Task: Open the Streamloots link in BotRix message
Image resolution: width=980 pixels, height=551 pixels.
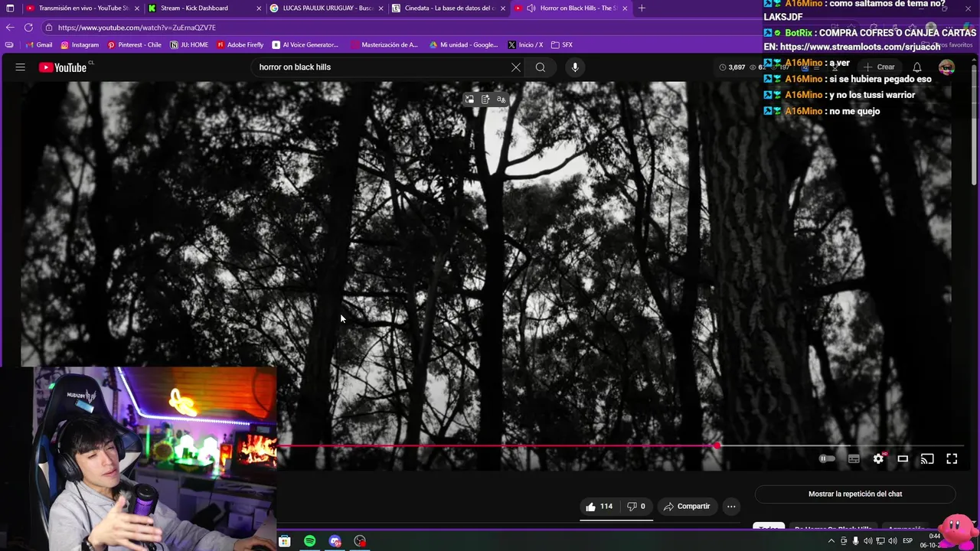Action: (x=860, y=47)
